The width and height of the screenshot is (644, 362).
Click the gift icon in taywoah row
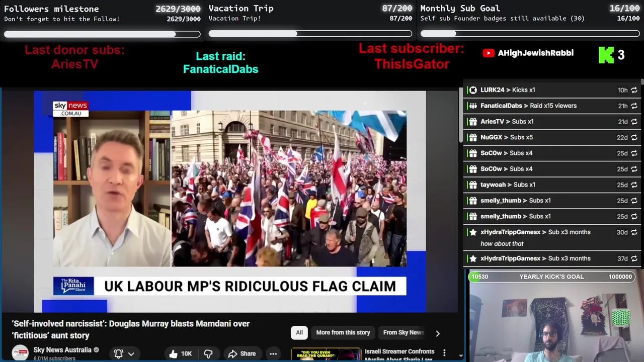point(472,185)
